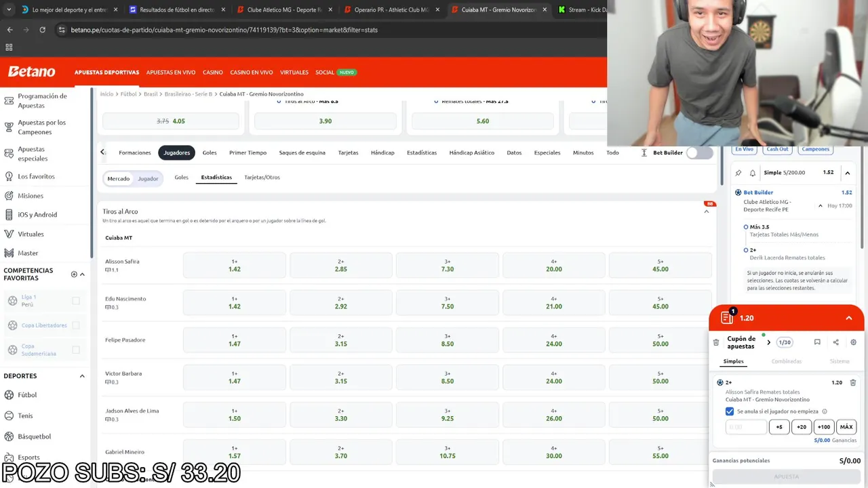This screenshot has height=488, width=868.
Task: Open Básquetbol sport icon
Action: coord(9,436)
